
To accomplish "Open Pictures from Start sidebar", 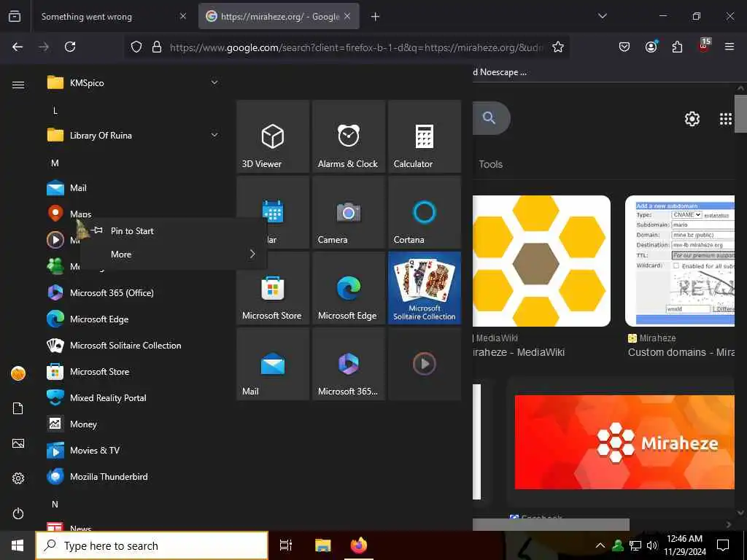I will [18, 443].
